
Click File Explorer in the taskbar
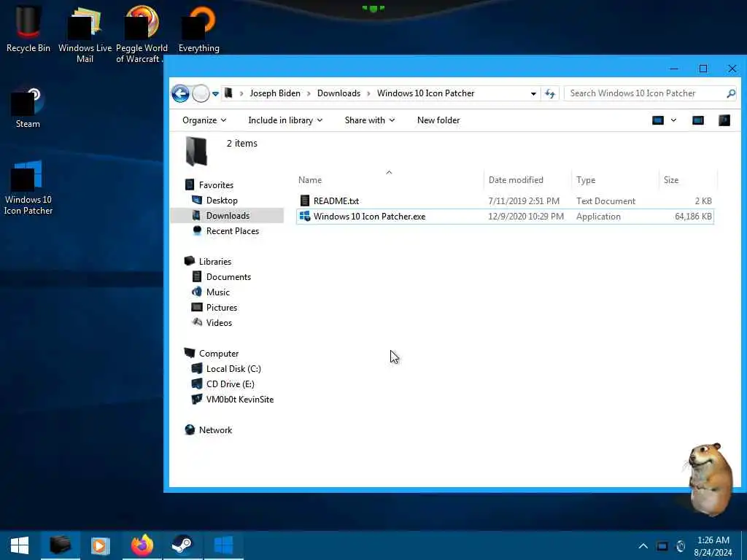coord(61,545)
